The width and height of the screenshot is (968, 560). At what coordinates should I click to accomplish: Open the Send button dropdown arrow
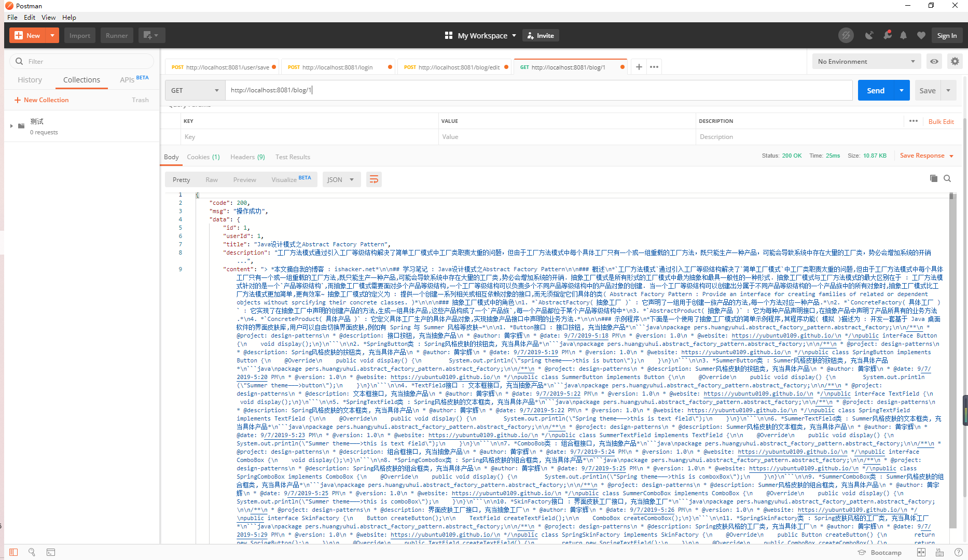point(902,90)
